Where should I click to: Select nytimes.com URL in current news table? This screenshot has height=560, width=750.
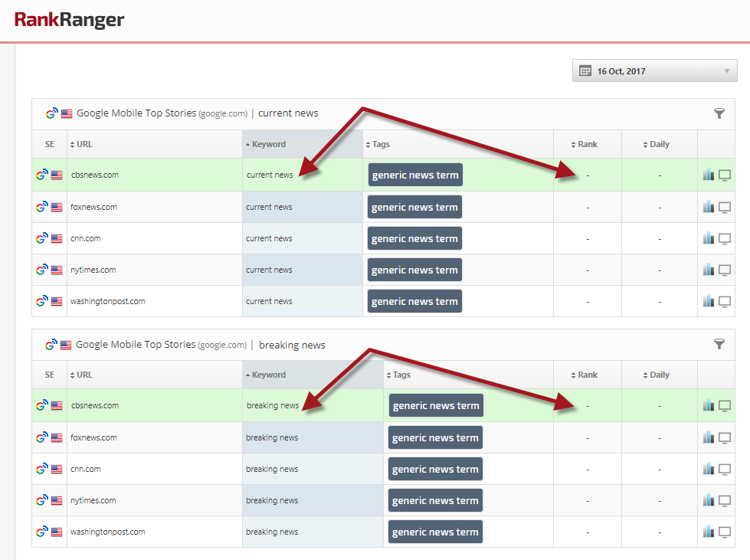[x=93, y=270]
